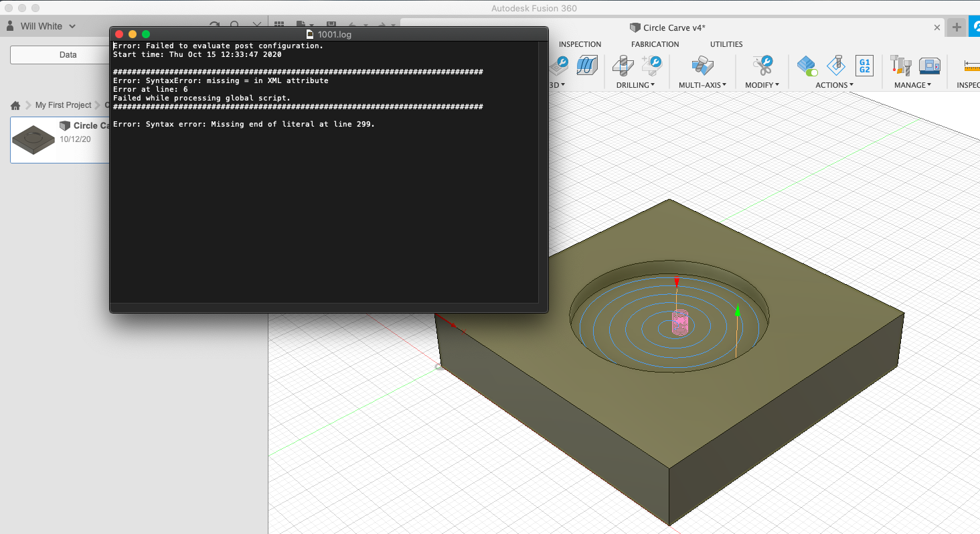Click the Measure ruler icon
Viewport: 980px width, 534px height.
point(971,66)
